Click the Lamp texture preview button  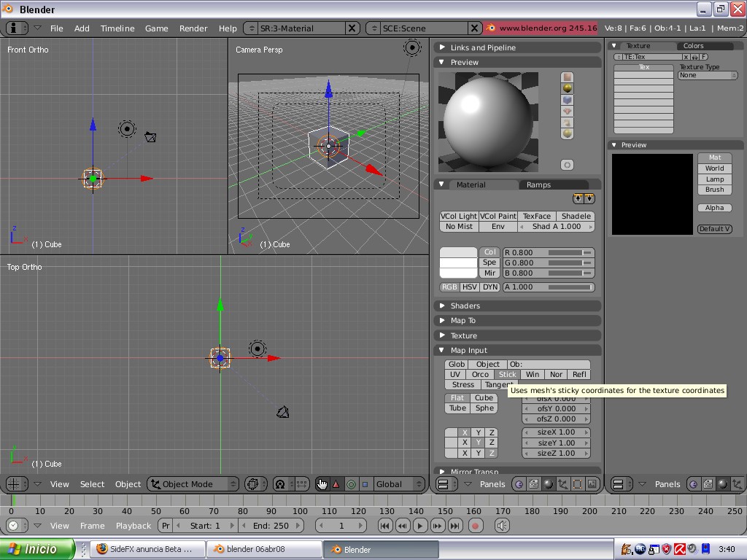(x=715, y=179)
